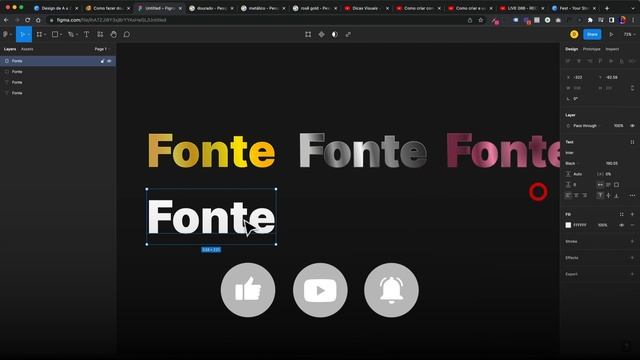Select the Pen tool
This screenshot has width=640, height=360.
pos(71,35)
